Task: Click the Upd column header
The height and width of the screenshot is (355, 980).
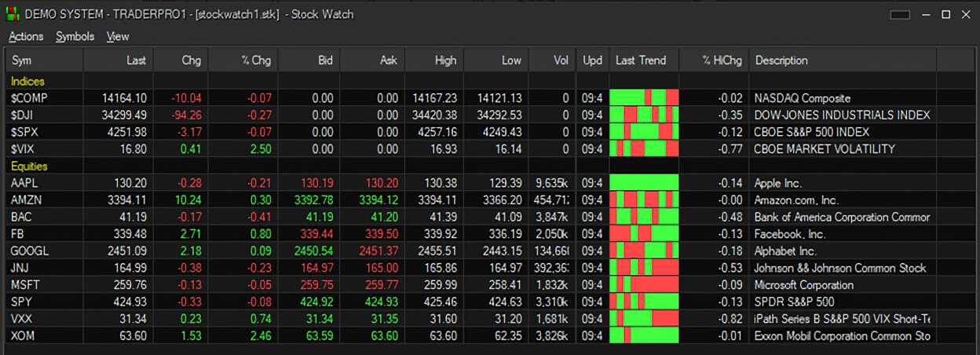Action: [593, 60]
